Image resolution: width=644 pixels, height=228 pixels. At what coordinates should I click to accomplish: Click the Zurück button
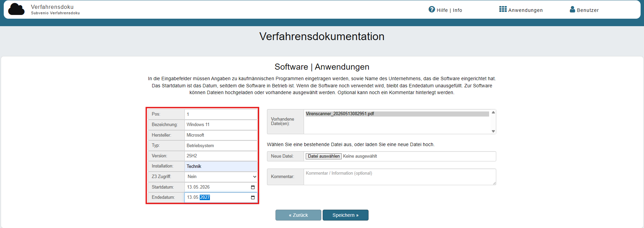(x=298, y=215)
